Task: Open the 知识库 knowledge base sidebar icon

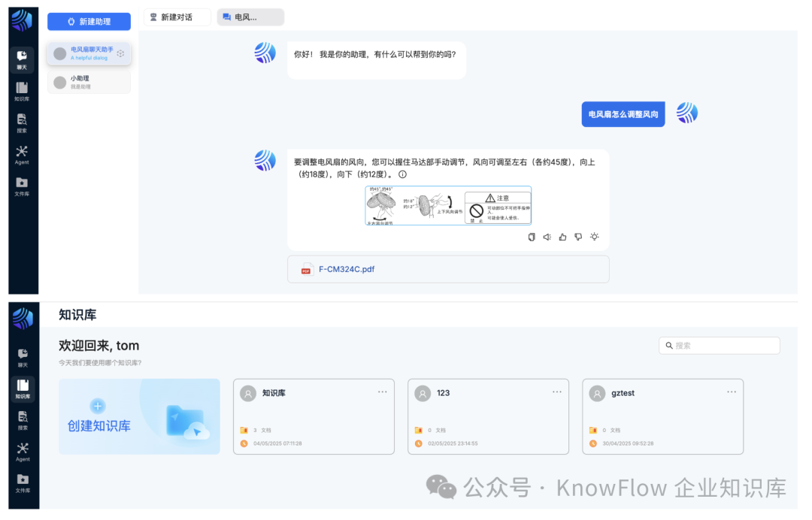Action: click(23, 89)
